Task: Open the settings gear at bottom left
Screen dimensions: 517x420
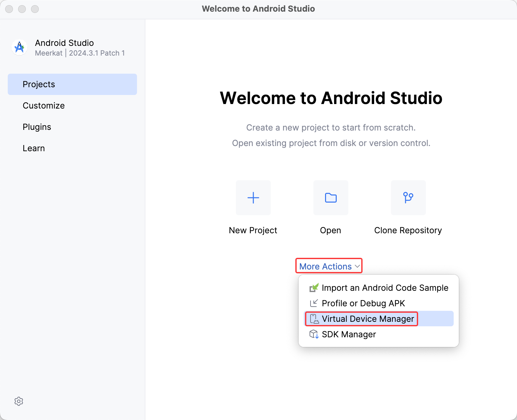Action: pyautogui.click(x=19, y=401)
